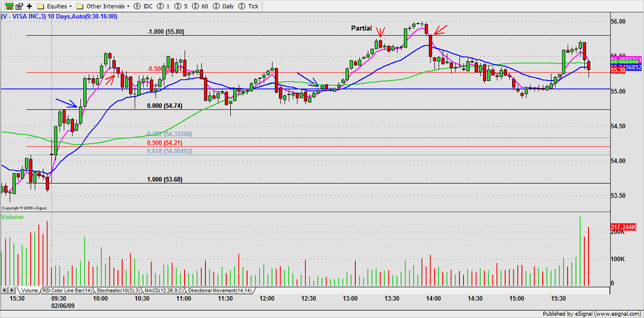Click the plus add-symbol icon

[30, 6]
